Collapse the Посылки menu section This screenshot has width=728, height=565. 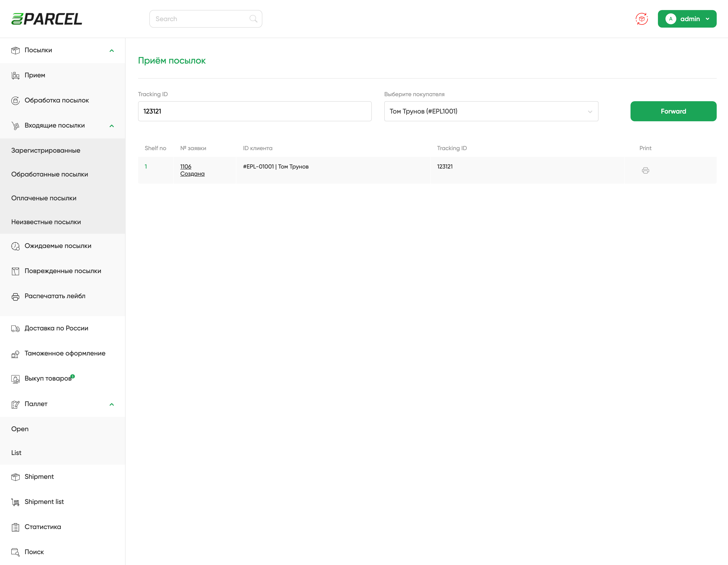pyautogui.click(x=112, y=51)
